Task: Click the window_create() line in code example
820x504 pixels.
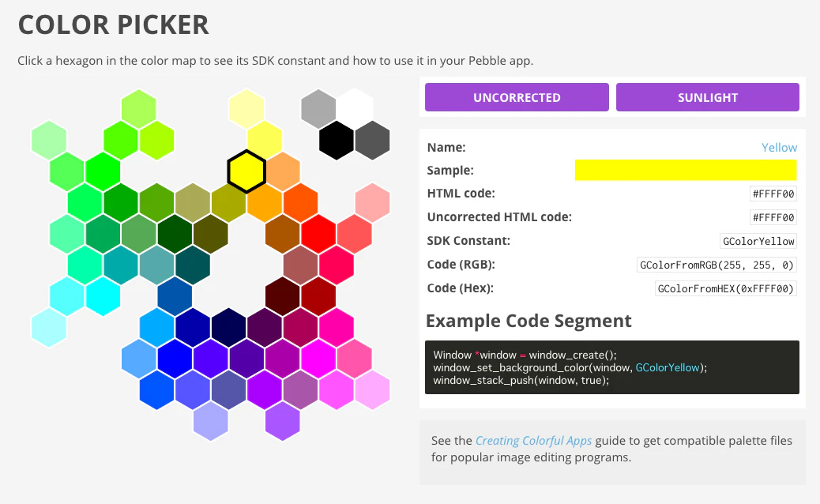Action: click(x=525, y=355)
